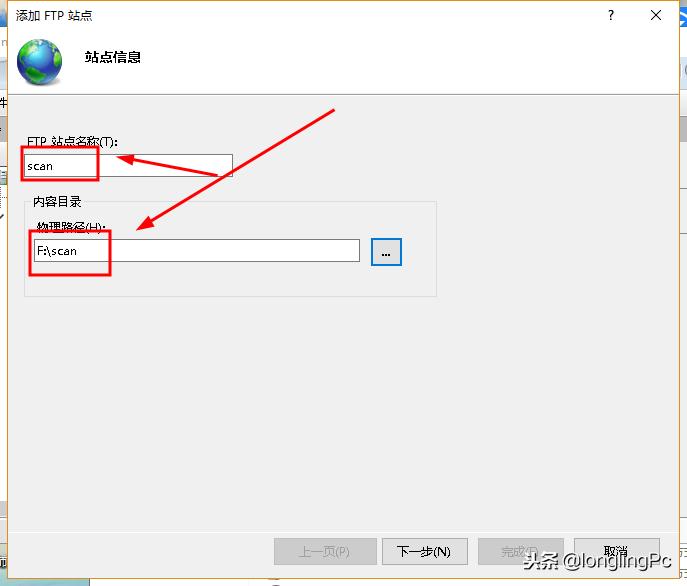Viewport: 687px width, 586px height.
Task: Cancel the wizard with 取消 button
Action: (616, 551)
